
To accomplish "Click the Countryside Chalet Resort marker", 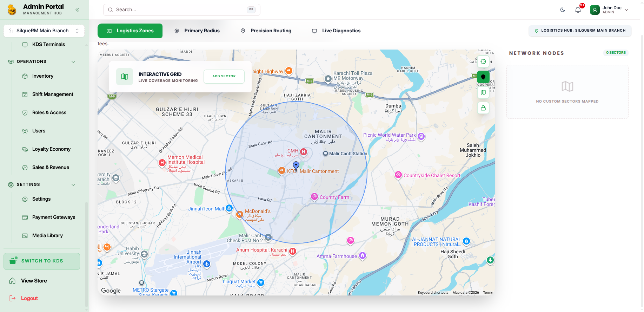I will pyautogui.click(x=398, y=175).
